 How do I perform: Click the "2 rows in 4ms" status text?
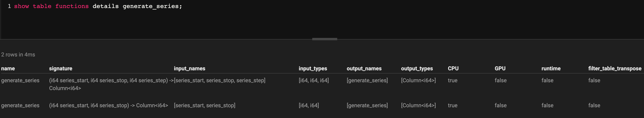pos(18,55)
